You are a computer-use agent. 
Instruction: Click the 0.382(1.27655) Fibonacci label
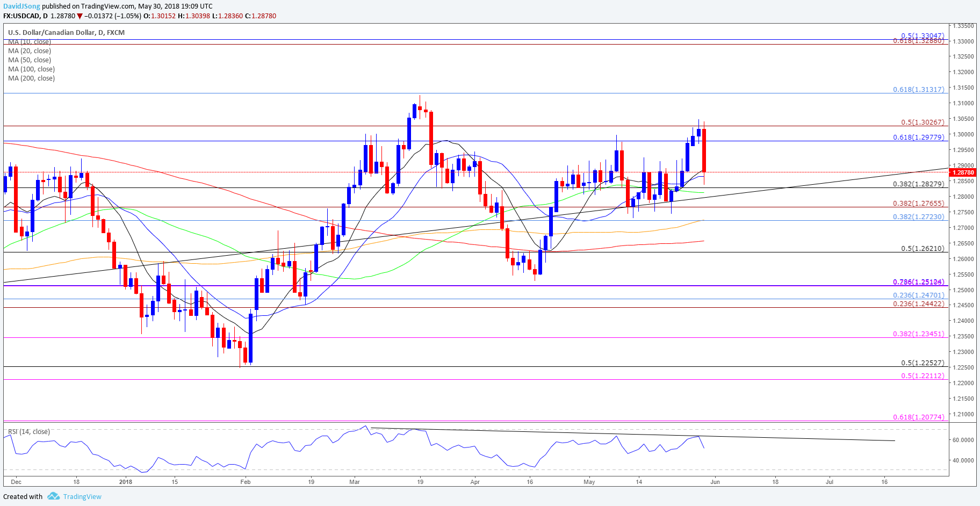tap(919, 204)
